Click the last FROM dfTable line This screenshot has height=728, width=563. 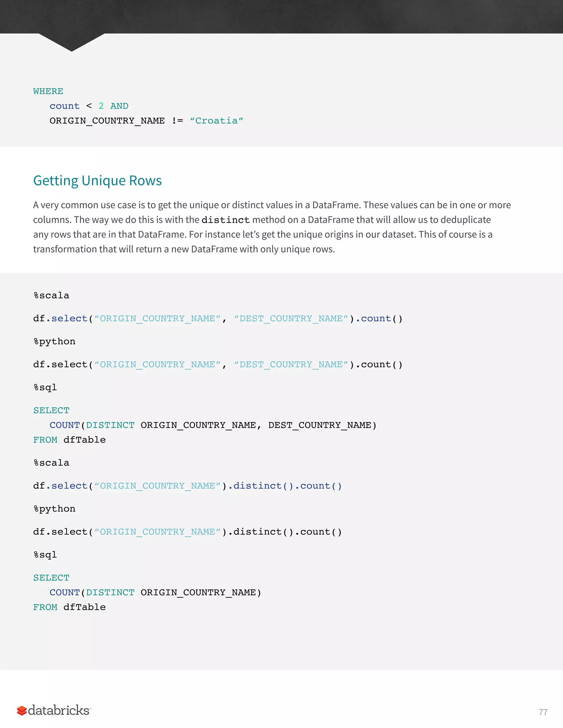click(69, 607)
